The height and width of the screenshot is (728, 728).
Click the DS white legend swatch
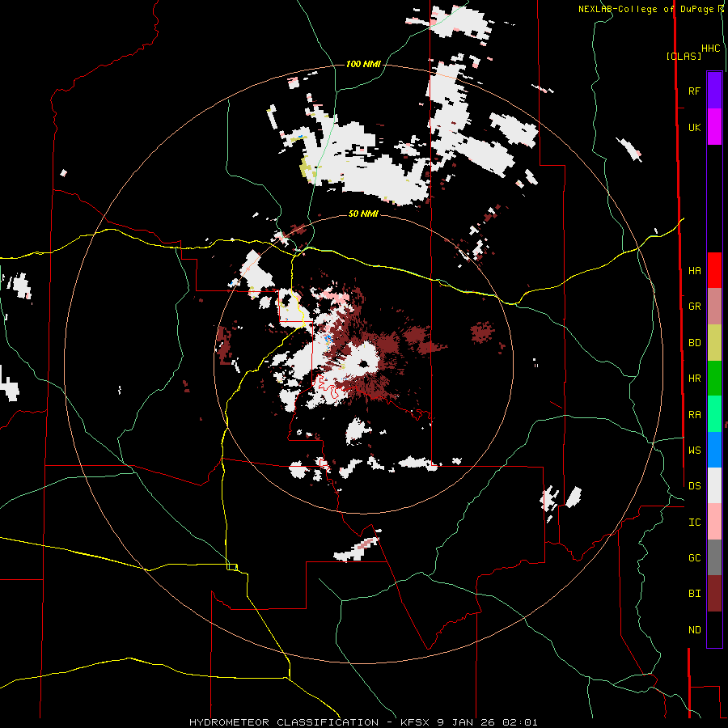click(x=714, y=485)
